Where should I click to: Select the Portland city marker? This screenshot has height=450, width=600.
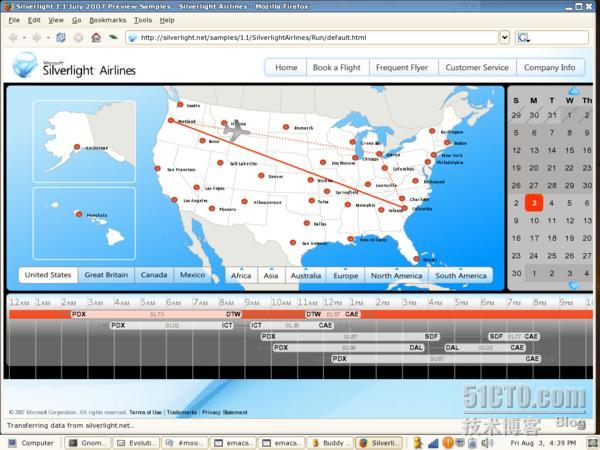coord(171,121)
